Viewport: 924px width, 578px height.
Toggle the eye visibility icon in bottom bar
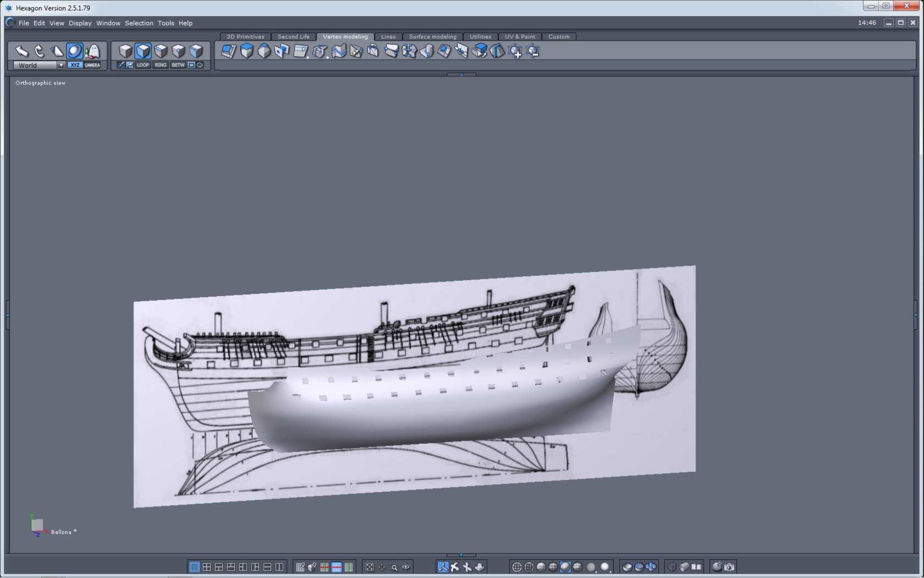click(x=406, y=567)
